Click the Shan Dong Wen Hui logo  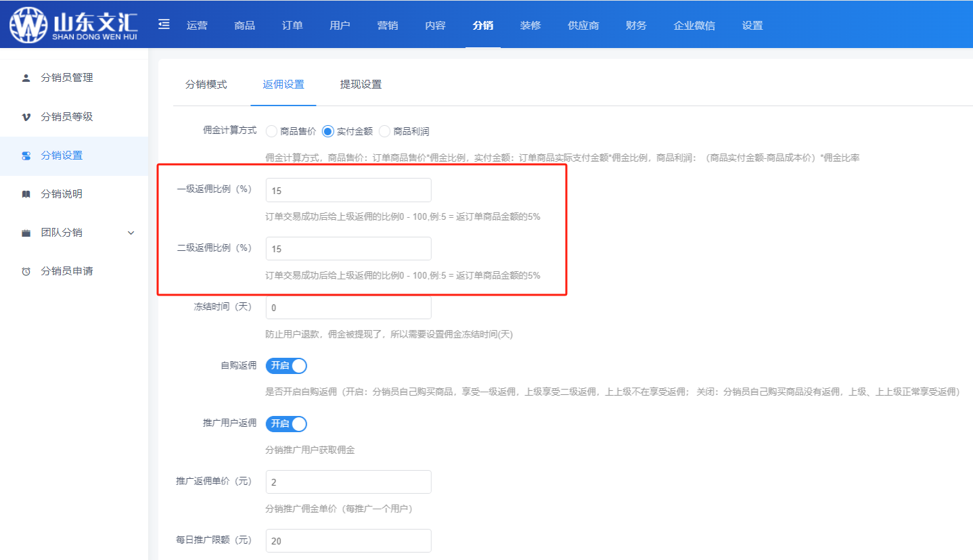74,24
